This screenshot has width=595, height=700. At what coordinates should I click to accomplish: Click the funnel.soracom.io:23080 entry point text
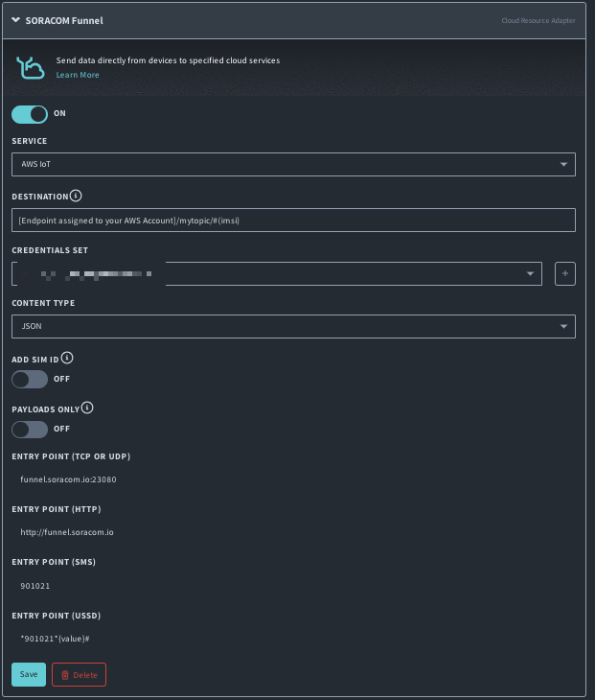point(68,479)
